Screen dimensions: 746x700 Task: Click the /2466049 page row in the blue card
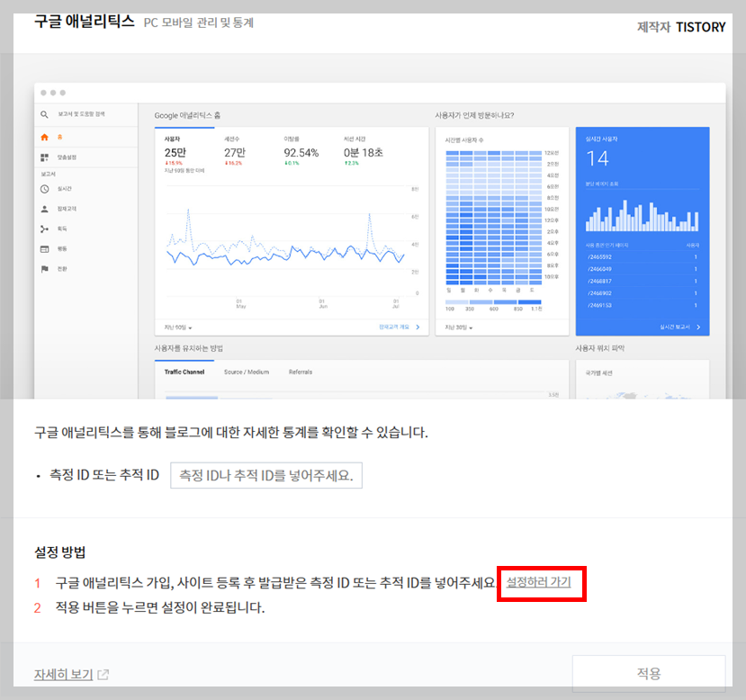[x=643, y=269]
